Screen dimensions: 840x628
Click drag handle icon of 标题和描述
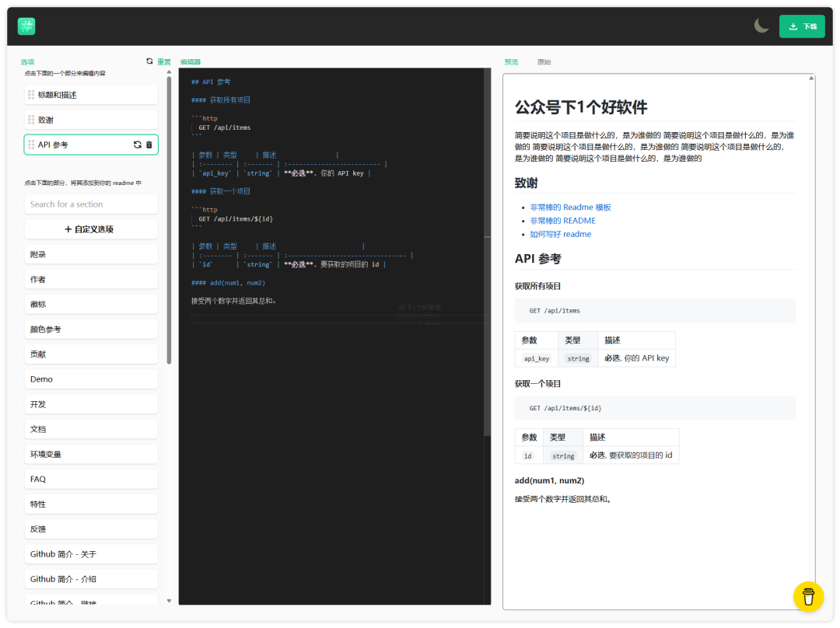pos(31,95)
